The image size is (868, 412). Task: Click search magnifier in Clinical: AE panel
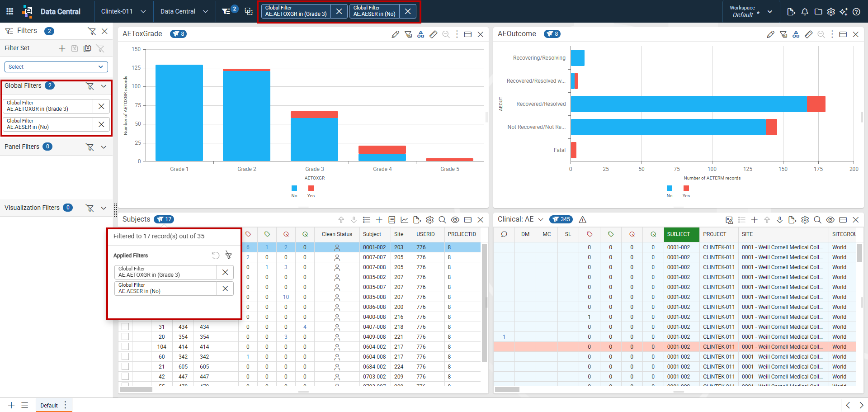click(x=817, y=220)
